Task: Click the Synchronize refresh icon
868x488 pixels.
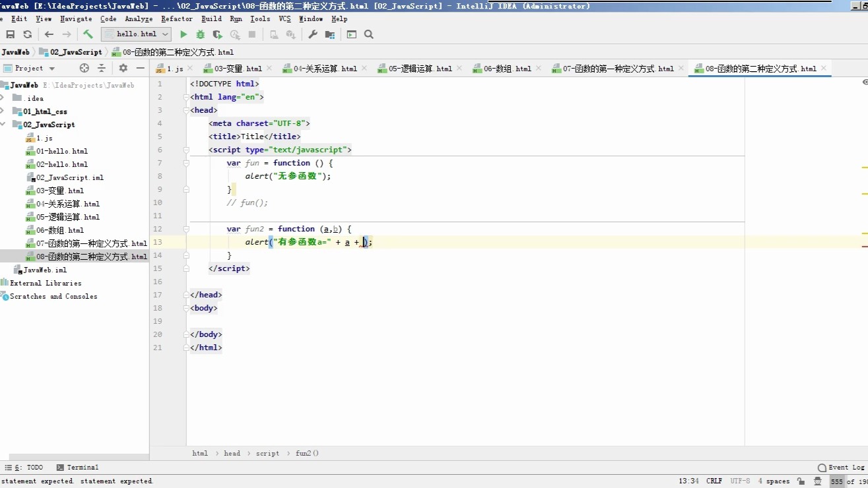Action: pos(27,34)
